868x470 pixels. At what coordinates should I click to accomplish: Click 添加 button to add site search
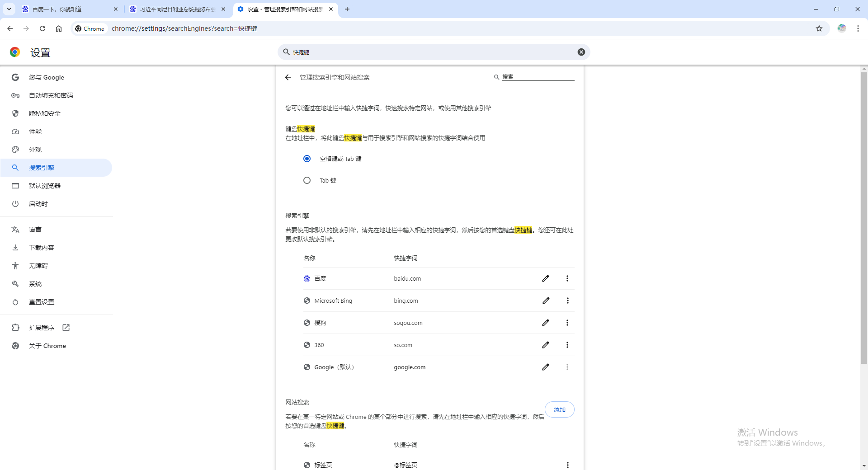[x=560, y=409]
